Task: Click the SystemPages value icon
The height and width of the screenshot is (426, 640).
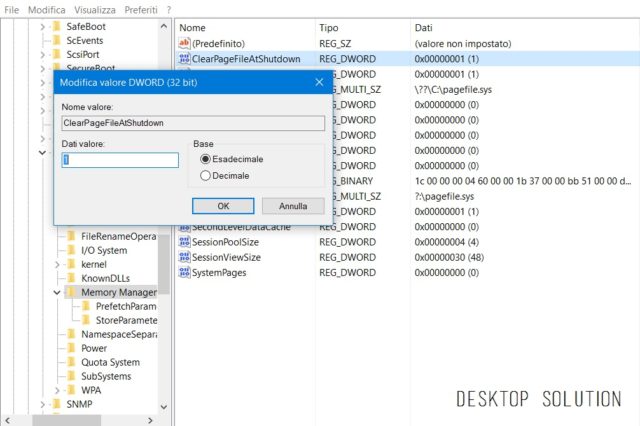Action: 184,272
